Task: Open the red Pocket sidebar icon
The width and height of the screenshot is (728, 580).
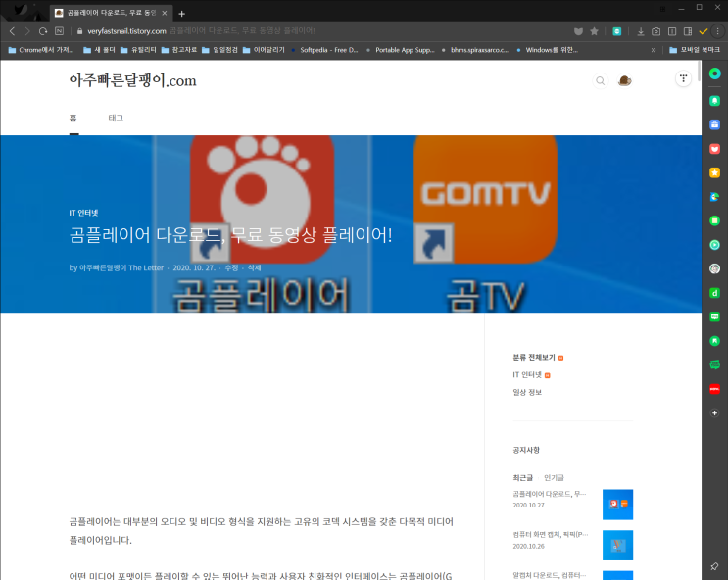Action: click(715, 149)
